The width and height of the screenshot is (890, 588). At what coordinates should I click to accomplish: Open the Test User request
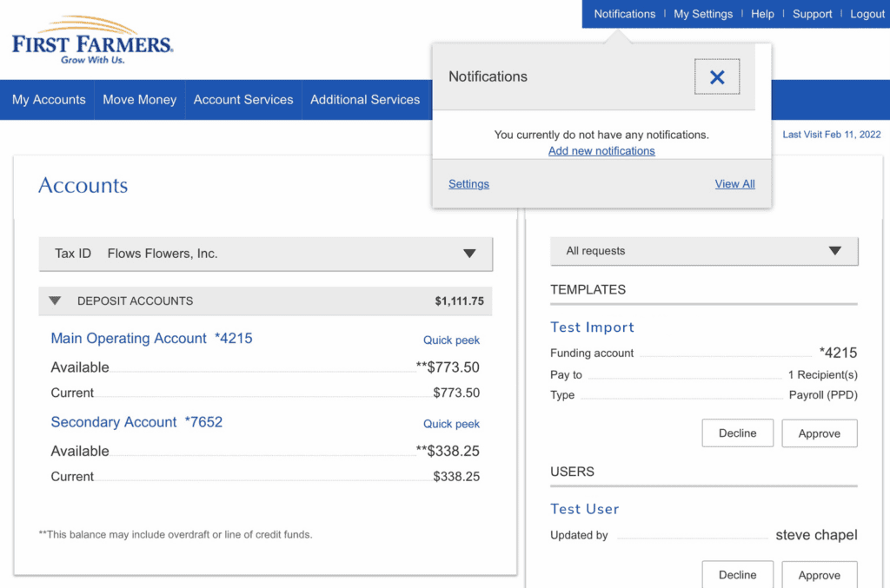(x=585, y=509)
